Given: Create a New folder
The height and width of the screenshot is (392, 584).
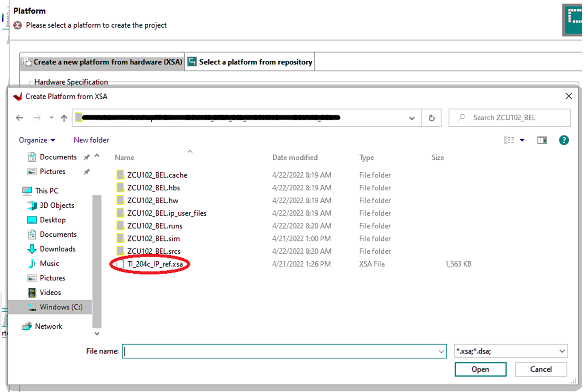Looking at the screenshot, I should 91,140.
